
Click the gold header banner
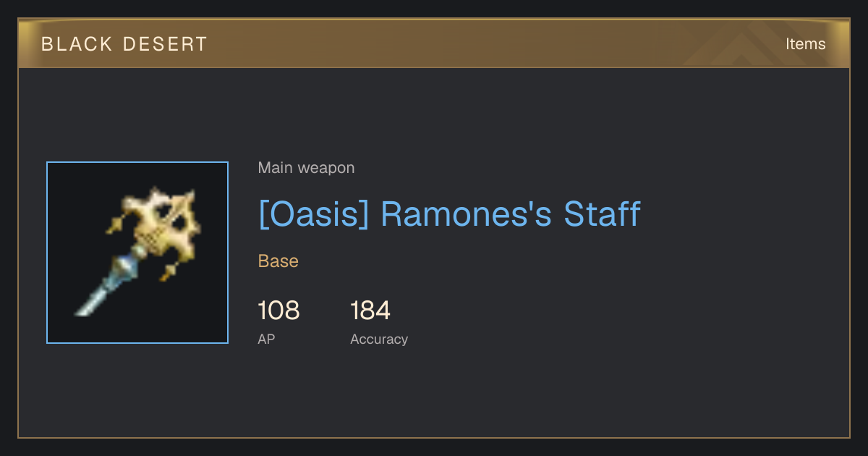(434, 43)
